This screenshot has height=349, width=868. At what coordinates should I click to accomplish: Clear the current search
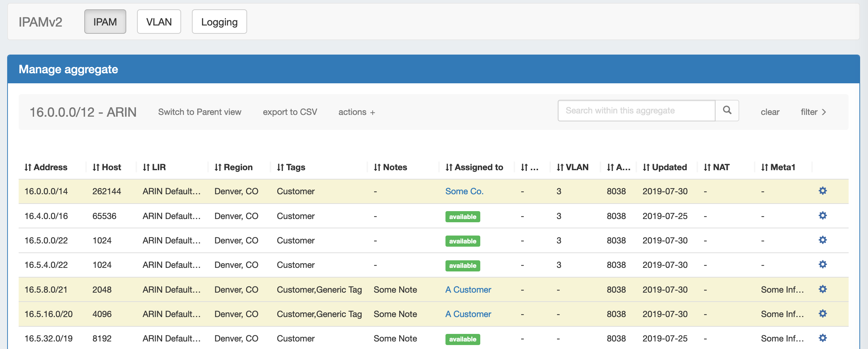770,112
